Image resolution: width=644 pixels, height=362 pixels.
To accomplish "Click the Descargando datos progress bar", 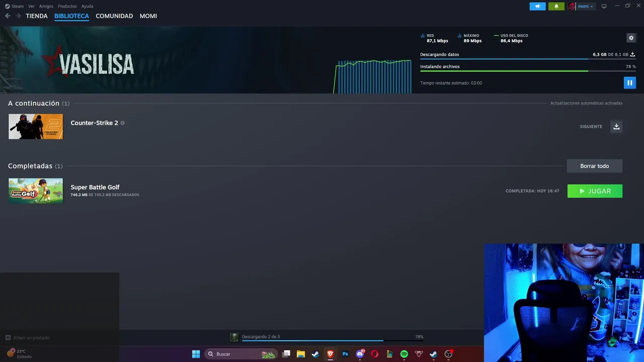I will click(x=528, y=59).
